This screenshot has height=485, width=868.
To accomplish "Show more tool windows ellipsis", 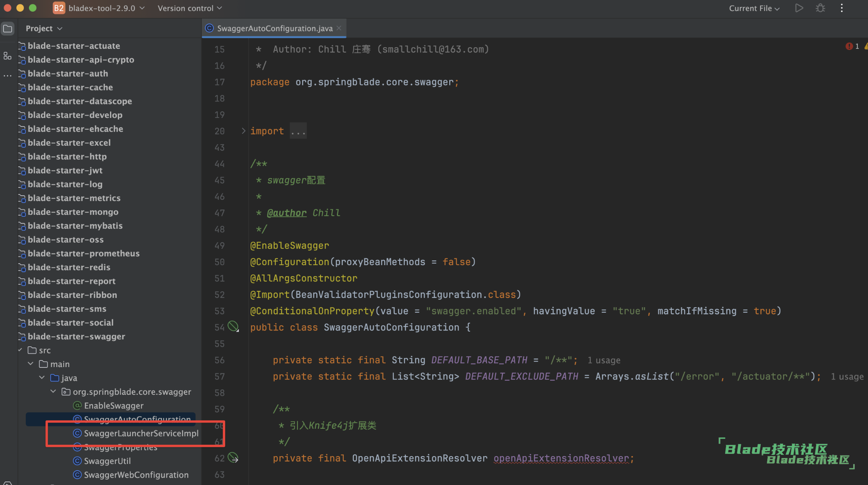I will click(7, 75).
